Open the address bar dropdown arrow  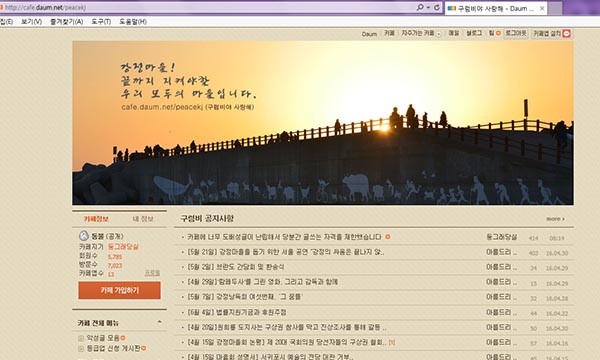(x=428, y=7)
